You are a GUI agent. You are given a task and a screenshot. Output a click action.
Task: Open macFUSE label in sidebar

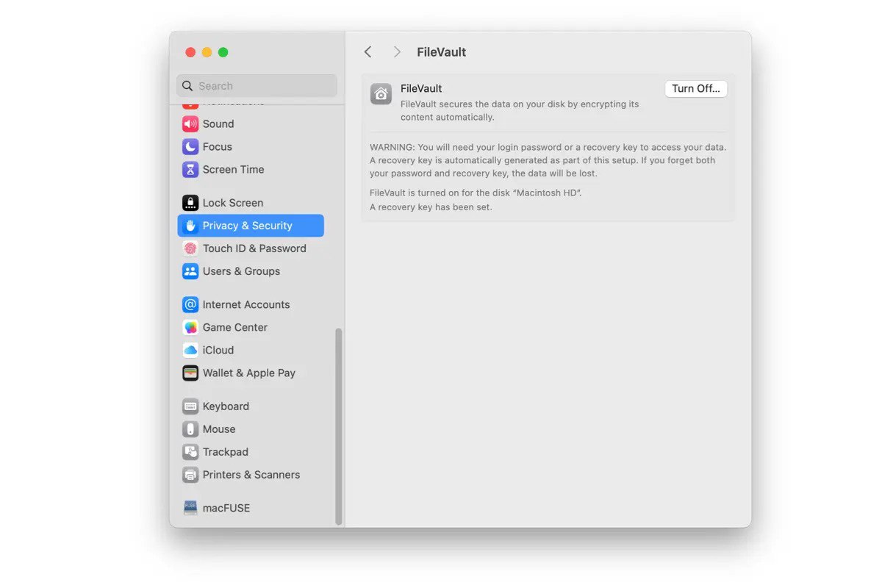pyautogui.click(x=226, y=508)
